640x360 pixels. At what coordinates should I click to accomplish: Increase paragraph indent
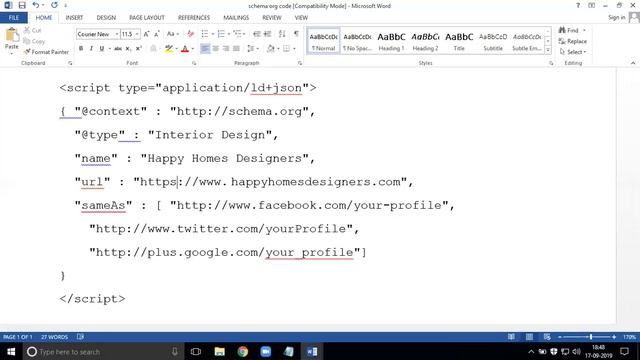click(267, 34)
